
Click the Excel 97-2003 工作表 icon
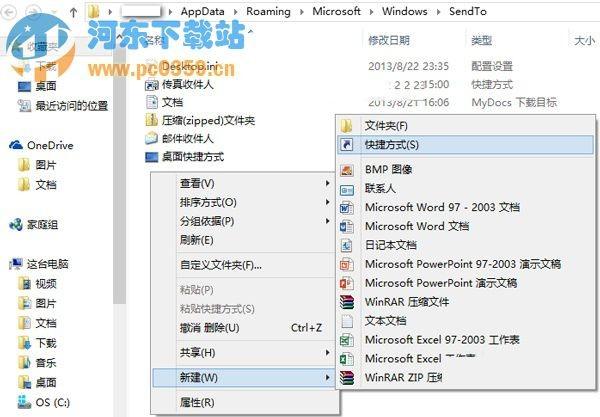pyautogui.click(x=347, y=340)
